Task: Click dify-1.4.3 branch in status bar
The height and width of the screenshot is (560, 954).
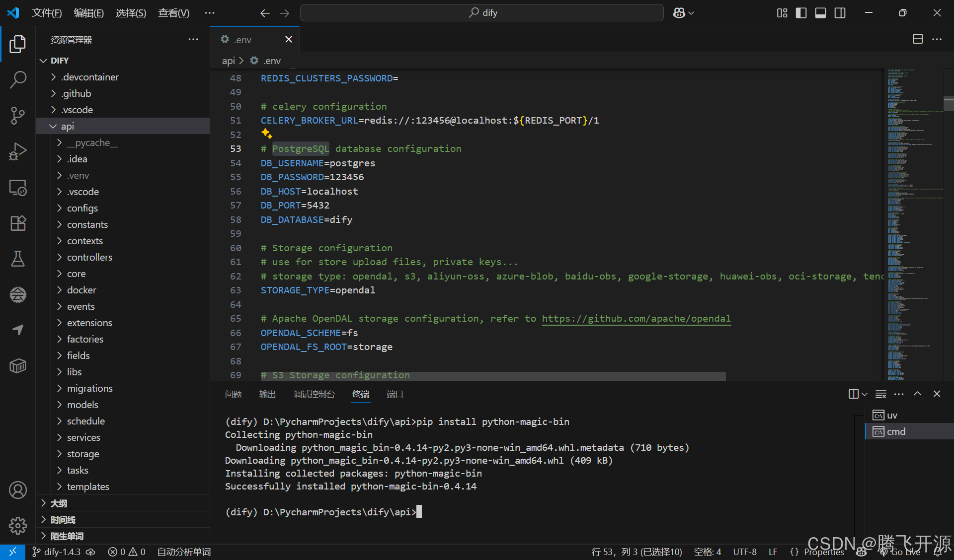Action: [62, 552]
